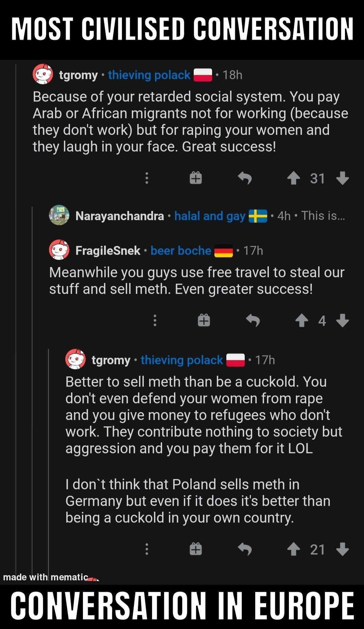The image size is (364, 629).
Task: Open the three-dot menu on the 31-point comment
Action: [146, 178]
